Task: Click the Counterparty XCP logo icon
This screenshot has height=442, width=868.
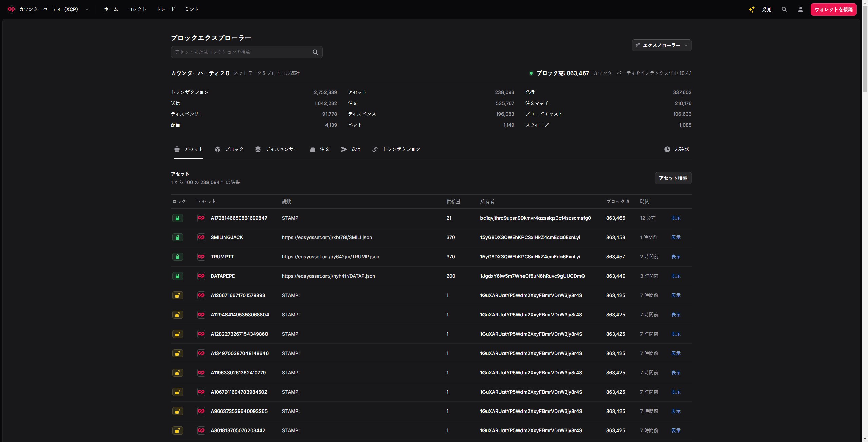Action: click(11, 9)
